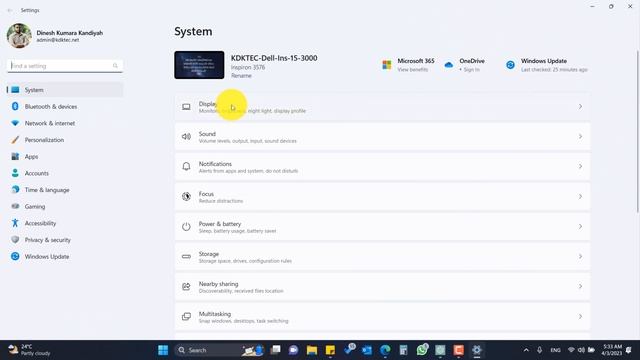
Task: Click the Power & battery icon
Action: coord(186,227)
